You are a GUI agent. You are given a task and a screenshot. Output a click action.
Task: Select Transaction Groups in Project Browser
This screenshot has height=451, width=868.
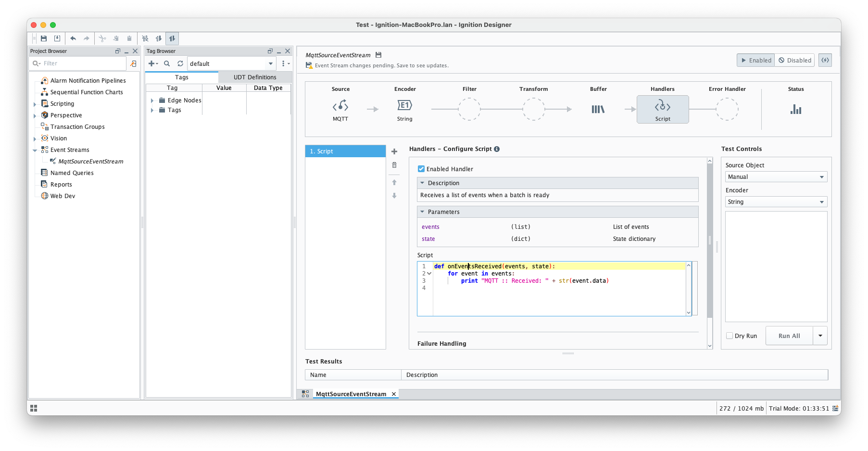[77, 127]
